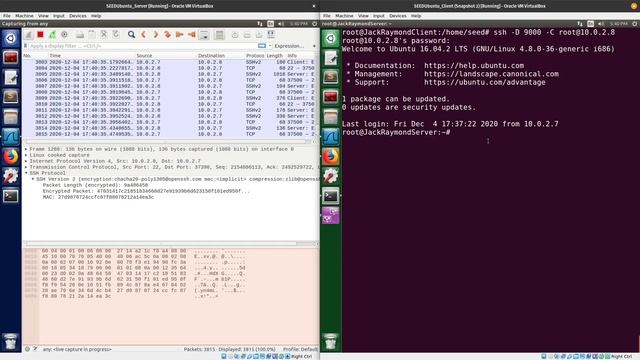Select the MAC field in packet details

click(x=98, y=197)
